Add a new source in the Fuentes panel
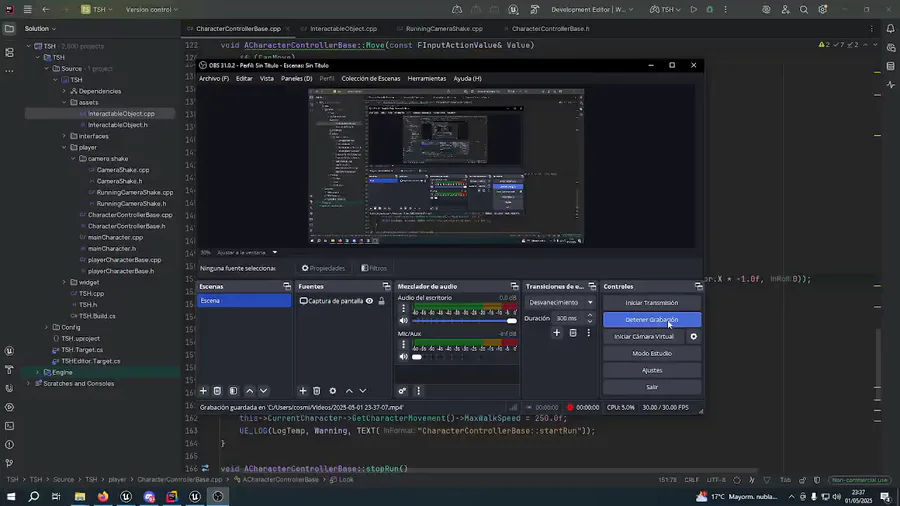The height and width of the screenshot is (506, 900). [x=302, y=391]
